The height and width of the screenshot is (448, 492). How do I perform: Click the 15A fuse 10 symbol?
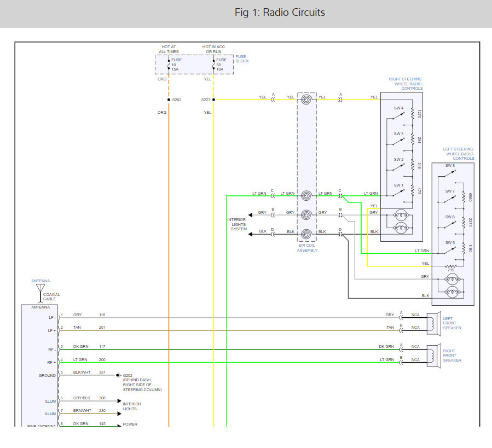point(169,64)
